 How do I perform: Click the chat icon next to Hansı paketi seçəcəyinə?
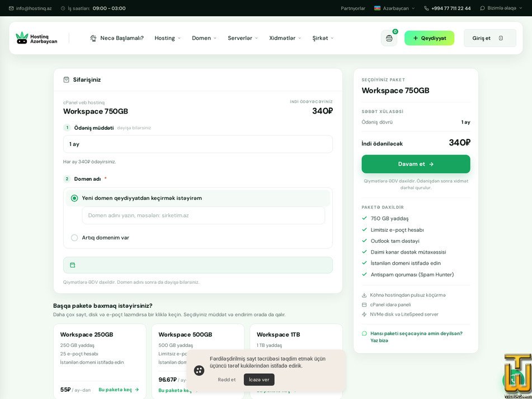[x=364, y=334]
